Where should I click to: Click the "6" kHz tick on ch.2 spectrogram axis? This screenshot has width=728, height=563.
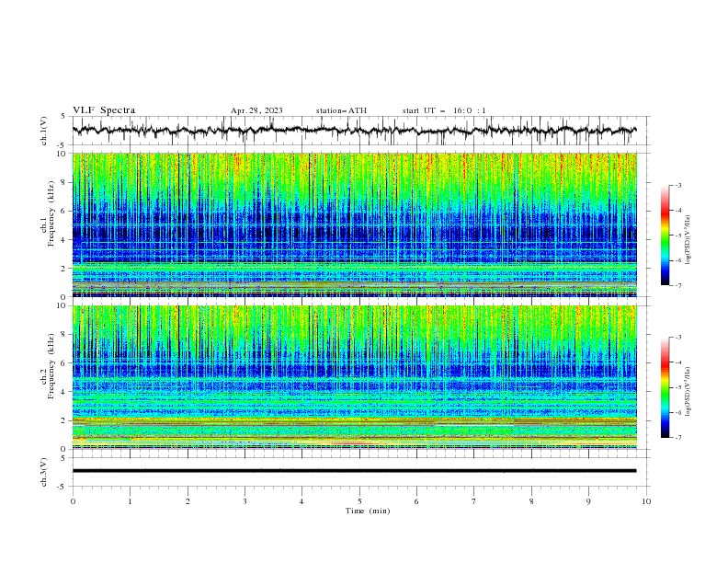pyautogui.click(x=63, y=362)
